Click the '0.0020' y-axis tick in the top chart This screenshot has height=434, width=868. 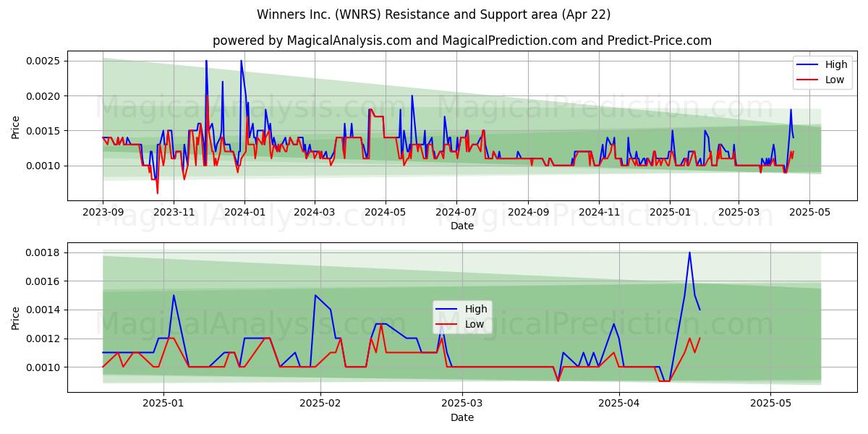point(43,95)
